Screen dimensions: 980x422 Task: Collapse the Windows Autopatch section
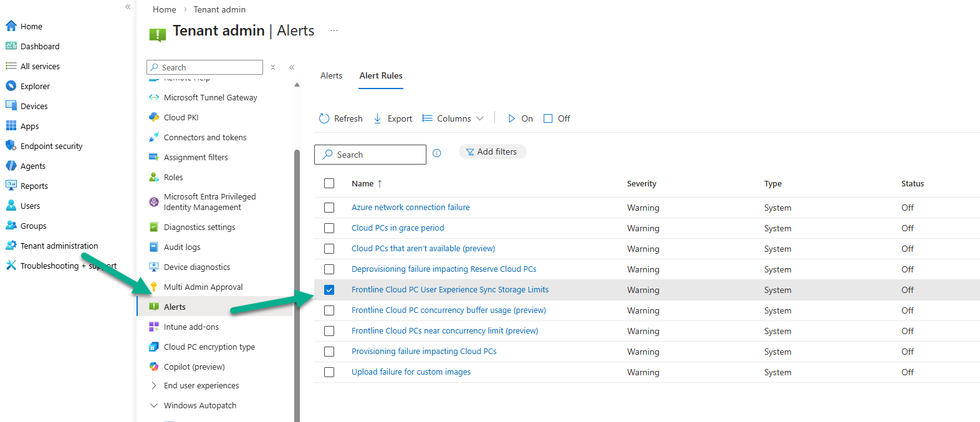[154, 406]
